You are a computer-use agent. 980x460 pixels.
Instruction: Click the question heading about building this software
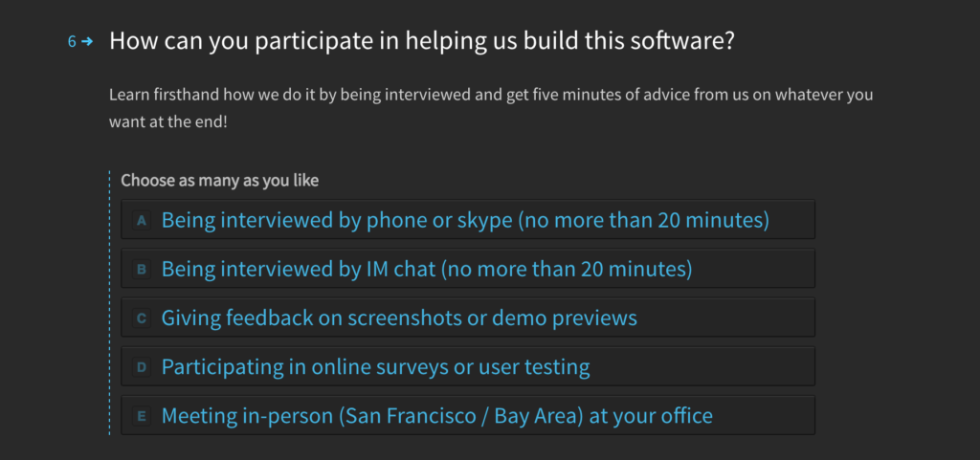coord(422,41)
